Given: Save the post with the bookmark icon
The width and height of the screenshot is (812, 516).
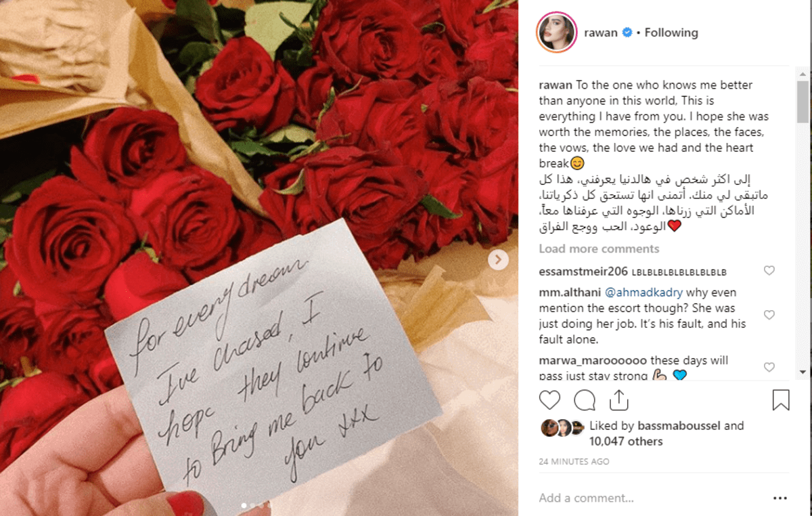Looking at the screenshot, I should [x=781, y=400].
